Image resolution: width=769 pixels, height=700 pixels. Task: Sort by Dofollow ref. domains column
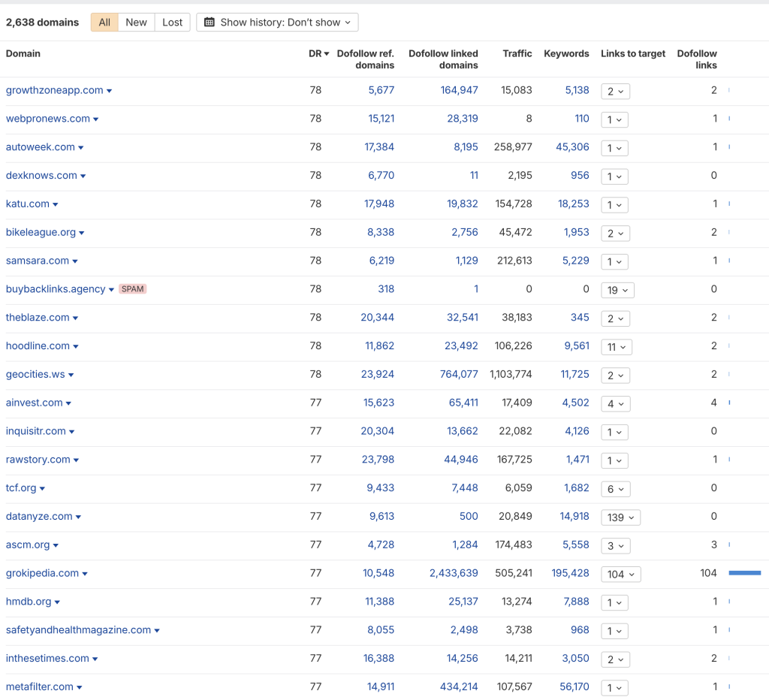point(366,59)
